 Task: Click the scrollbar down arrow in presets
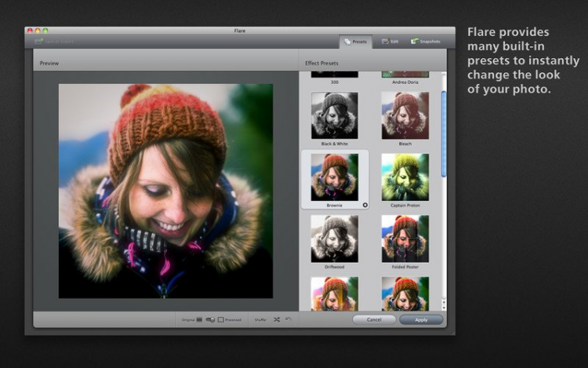click(444, 308)
